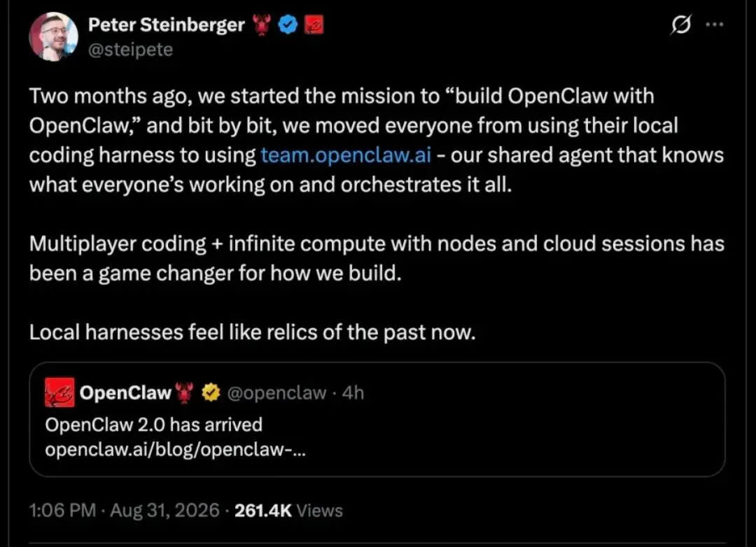Click the lobster emoji beside OpenClaw name
The image size is (756, 547).
pyautogui.click(x=183, y=392)
